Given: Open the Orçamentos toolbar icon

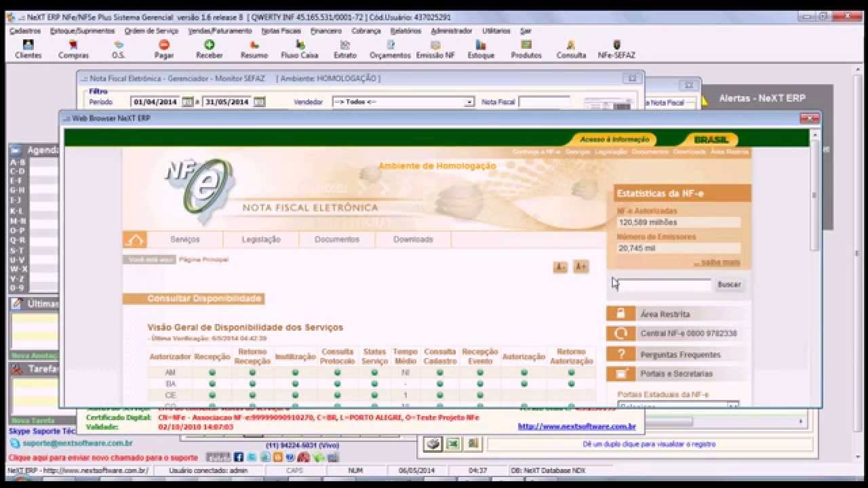Looking at the screenshot, I should pos(390,49).
